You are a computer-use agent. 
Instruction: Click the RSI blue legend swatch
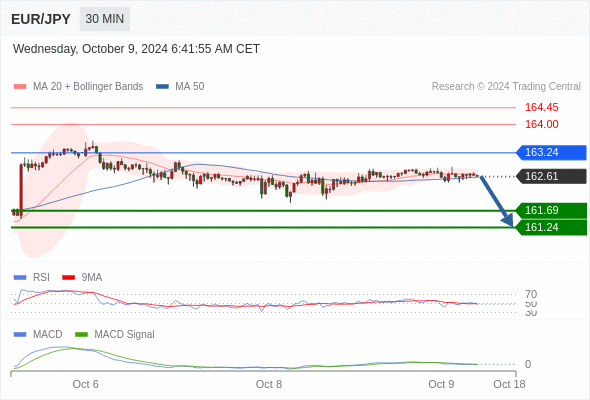point(20,278)
